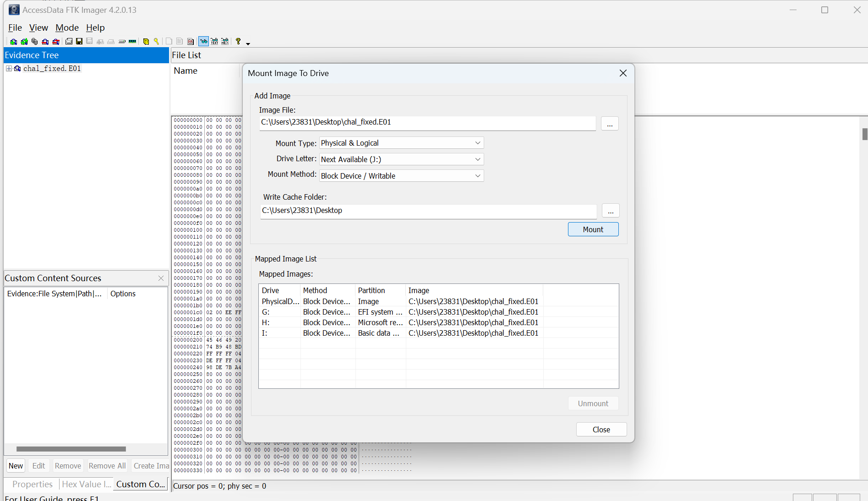Image resolution: width=868 pixels, height=501 pixels.
Task: Open the View menu
Action: tap(38, 27)
